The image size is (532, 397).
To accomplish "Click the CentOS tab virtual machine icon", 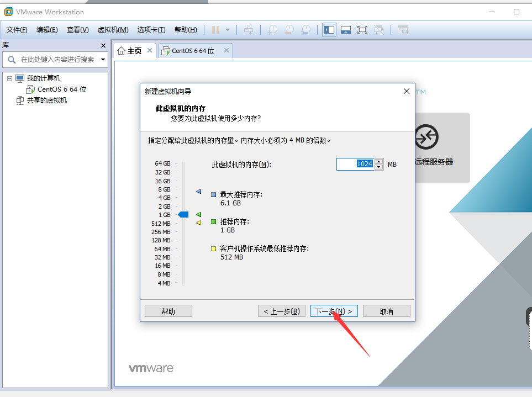I will click(166, 51).
